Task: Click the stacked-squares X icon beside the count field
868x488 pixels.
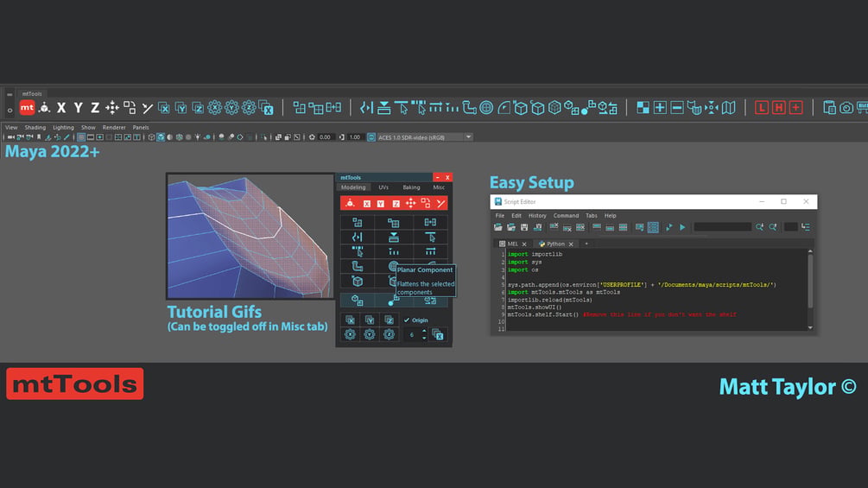Action: click(438, 334)
